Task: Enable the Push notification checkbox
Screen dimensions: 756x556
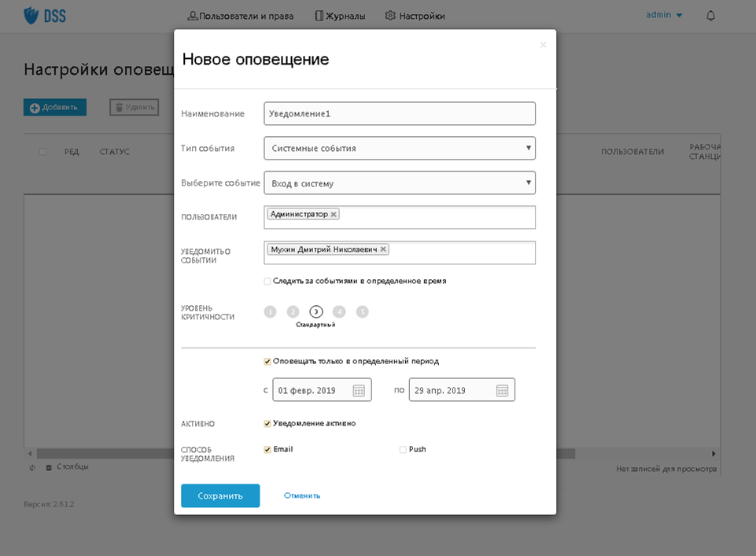Action: pos(403,450)
